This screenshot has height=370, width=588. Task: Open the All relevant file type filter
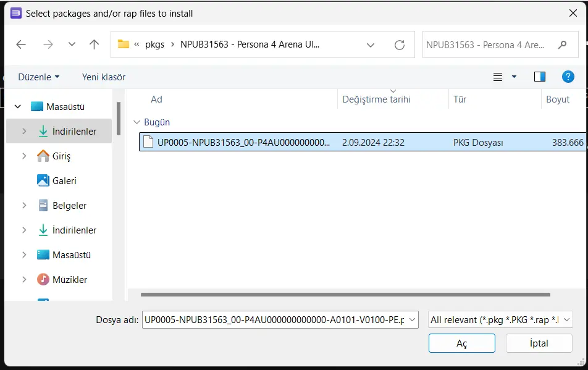click(x=500, y=320)
